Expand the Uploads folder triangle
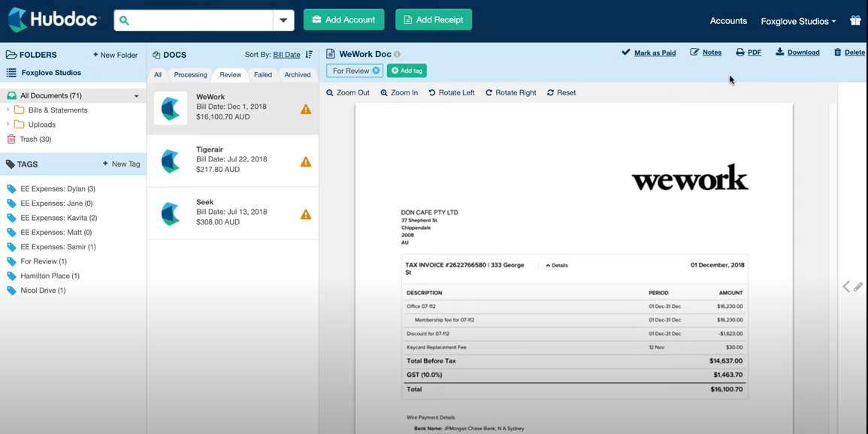The width and height of the screenshot is (868, 434). tap(8, 124)
